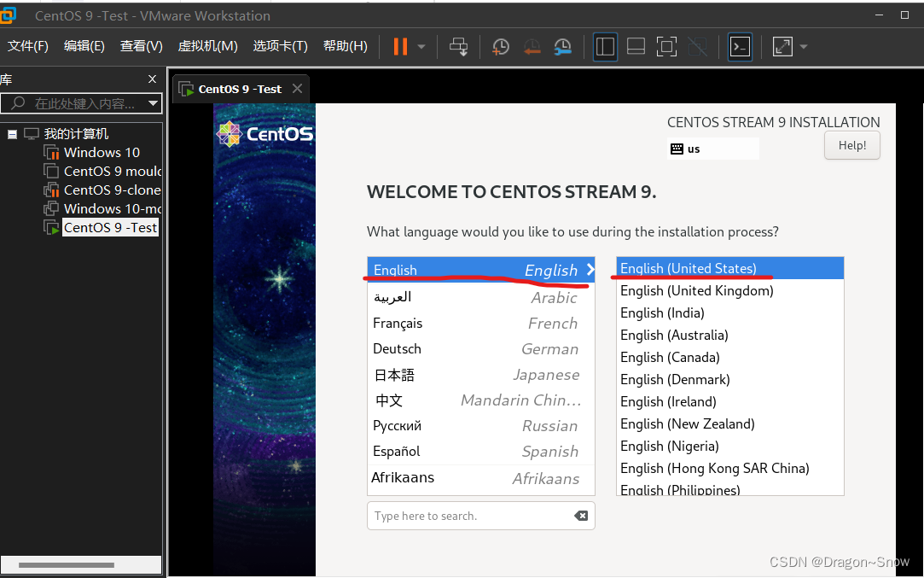The height and width of the screenshot is (578, 924).
Task: Open the power options dropdown arrow
Action: coord(421,47)
